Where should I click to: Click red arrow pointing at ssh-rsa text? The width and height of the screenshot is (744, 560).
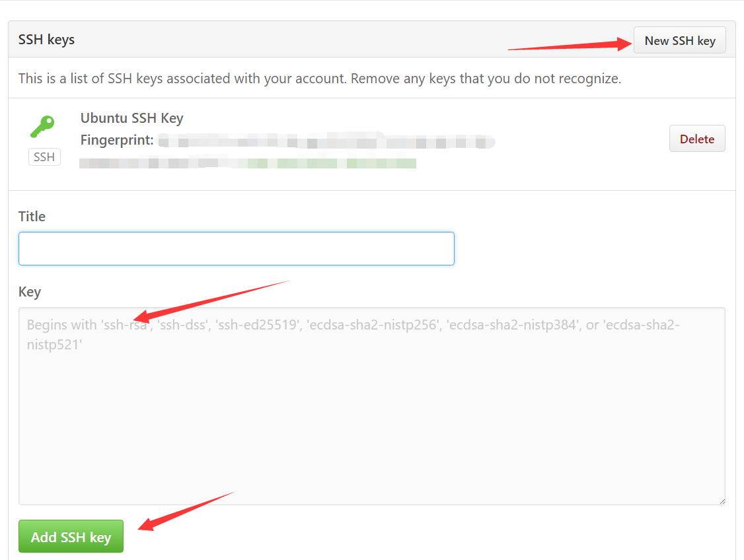point(211,301)
